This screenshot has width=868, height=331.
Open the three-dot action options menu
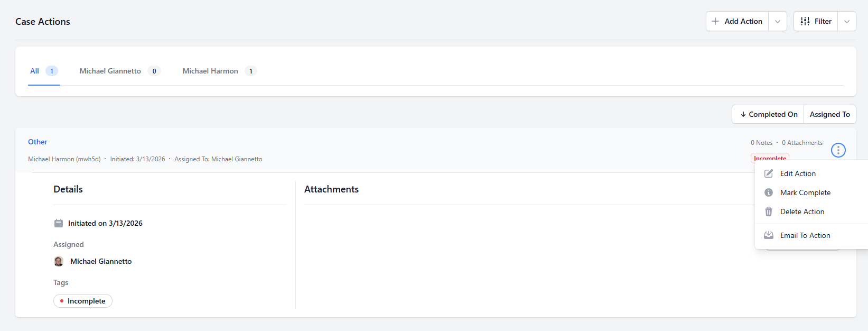(x=838, y=150)
